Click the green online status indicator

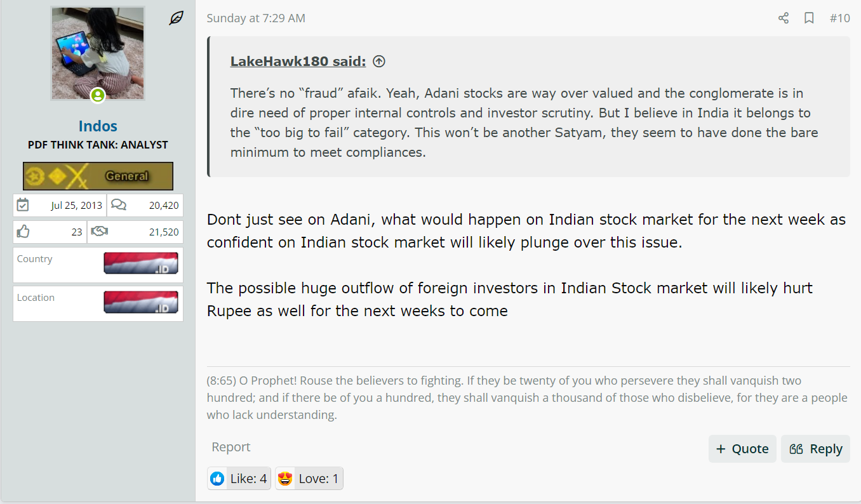[98, 96]
